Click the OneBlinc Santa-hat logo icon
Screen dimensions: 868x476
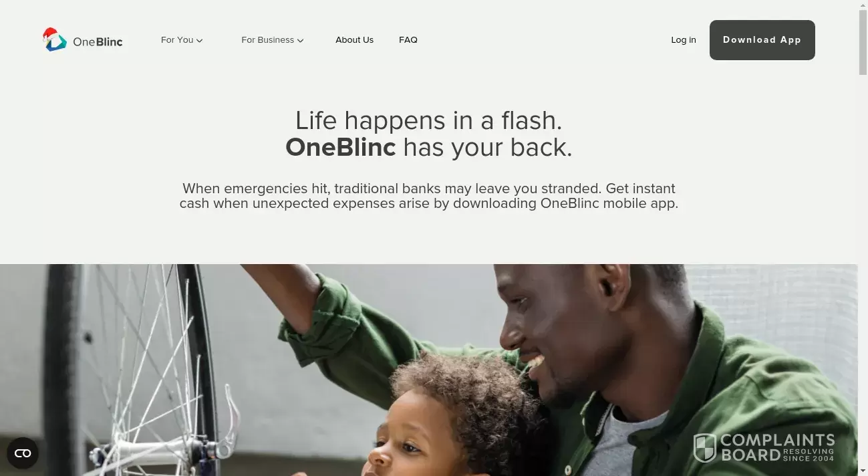(x=54, y=39)
